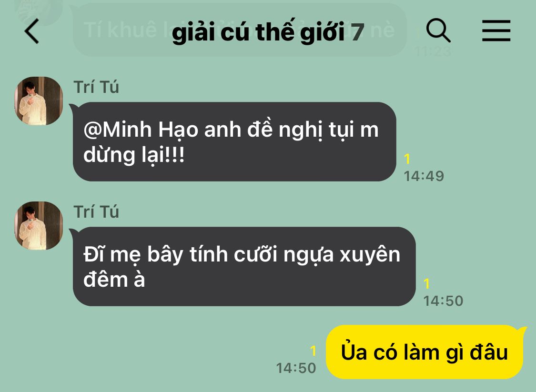Open Trí Tú's avatar on second message
Screen dimensions: 536x392
[39, 226]
